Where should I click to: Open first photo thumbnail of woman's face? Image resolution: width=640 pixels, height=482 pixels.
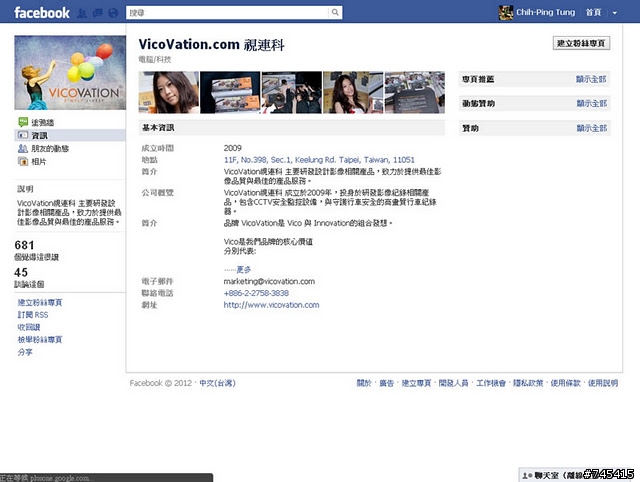tap(169, 92)
